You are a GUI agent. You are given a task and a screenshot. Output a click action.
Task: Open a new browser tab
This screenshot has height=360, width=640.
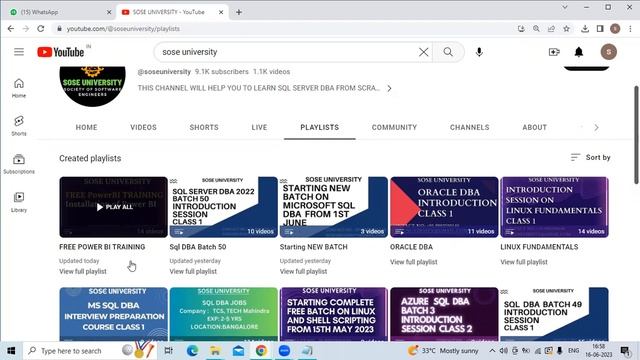pos(239,12)
